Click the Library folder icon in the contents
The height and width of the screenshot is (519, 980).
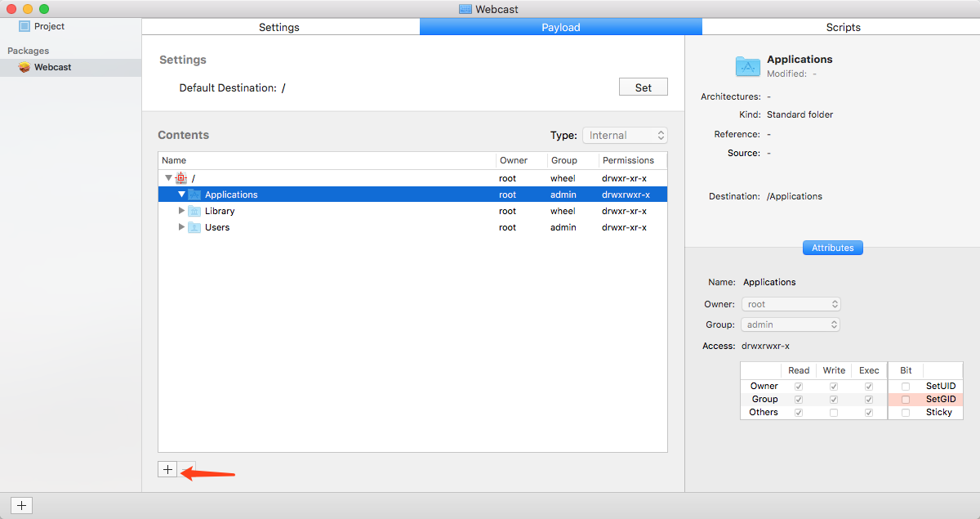coord(194,211)
